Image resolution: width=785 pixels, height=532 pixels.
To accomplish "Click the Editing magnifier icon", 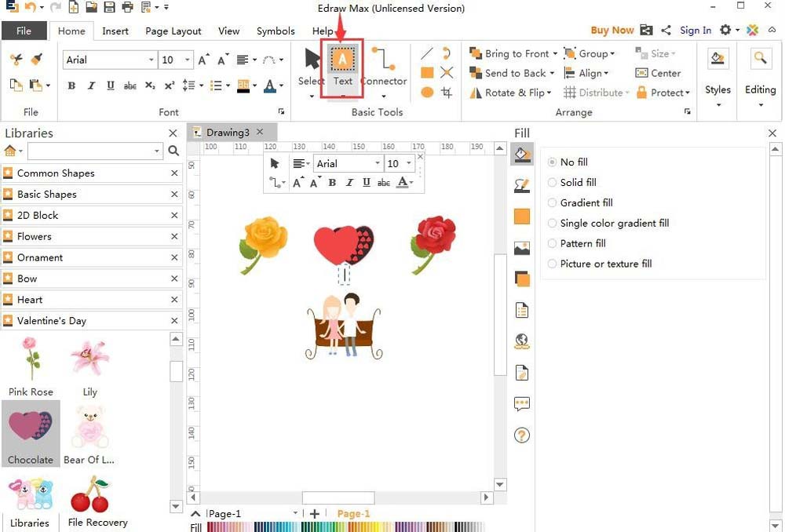I will pos(759,59).
